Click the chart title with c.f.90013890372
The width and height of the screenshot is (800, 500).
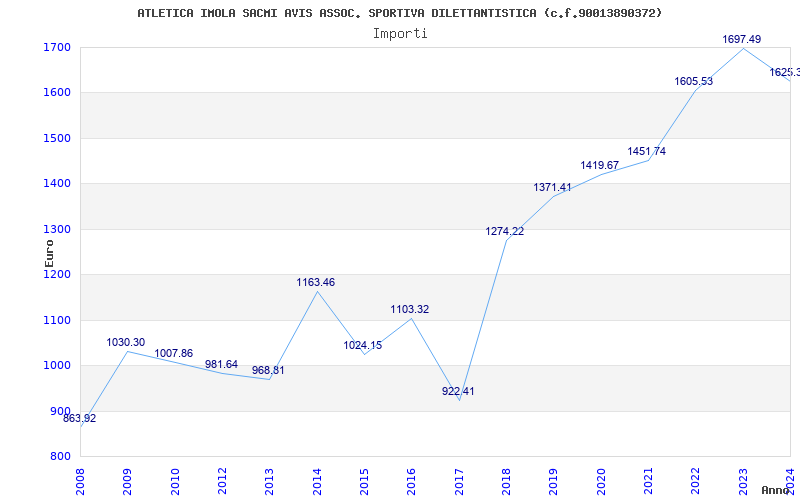point(399,13)
